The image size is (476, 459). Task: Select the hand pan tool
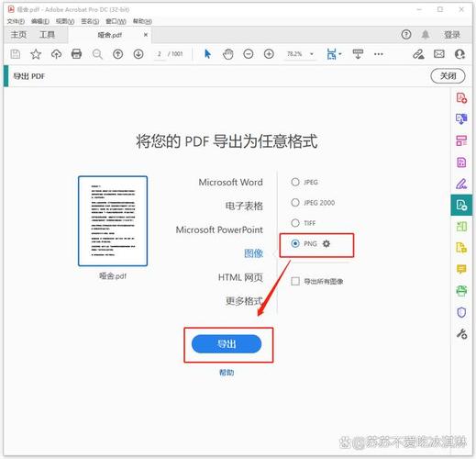click(228, 54)
